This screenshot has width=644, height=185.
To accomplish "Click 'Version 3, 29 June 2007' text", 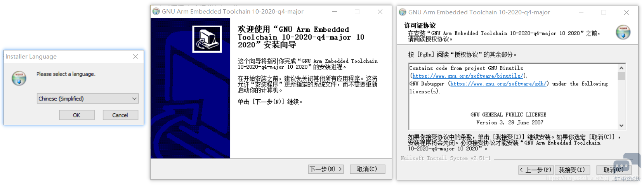I will coord(510,123).
